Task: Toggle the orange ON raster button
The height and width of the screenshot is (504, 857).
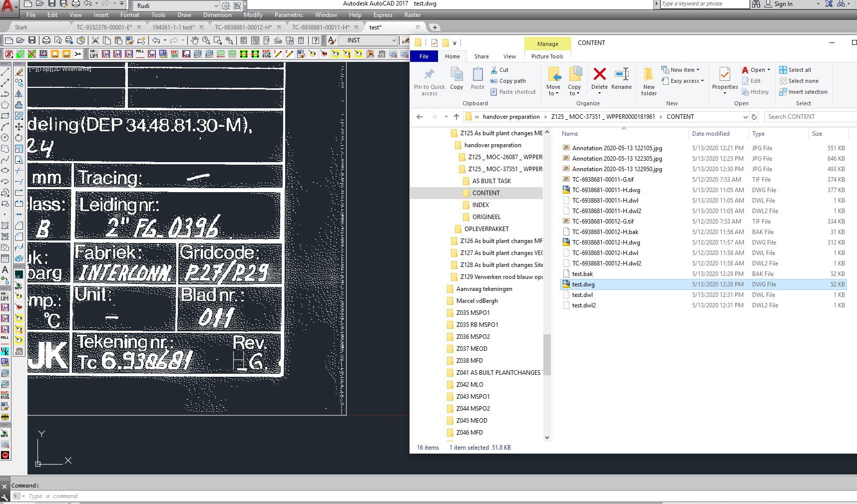Action: (54, 54)
